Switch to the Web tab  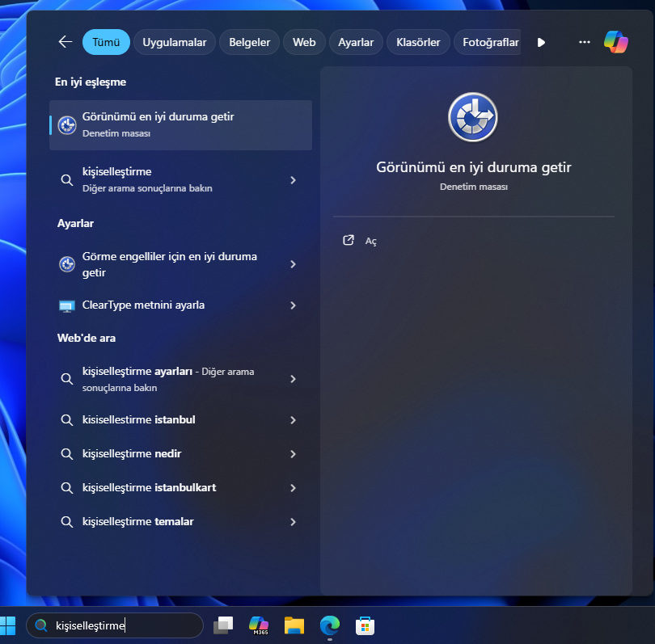click(304, 42)
